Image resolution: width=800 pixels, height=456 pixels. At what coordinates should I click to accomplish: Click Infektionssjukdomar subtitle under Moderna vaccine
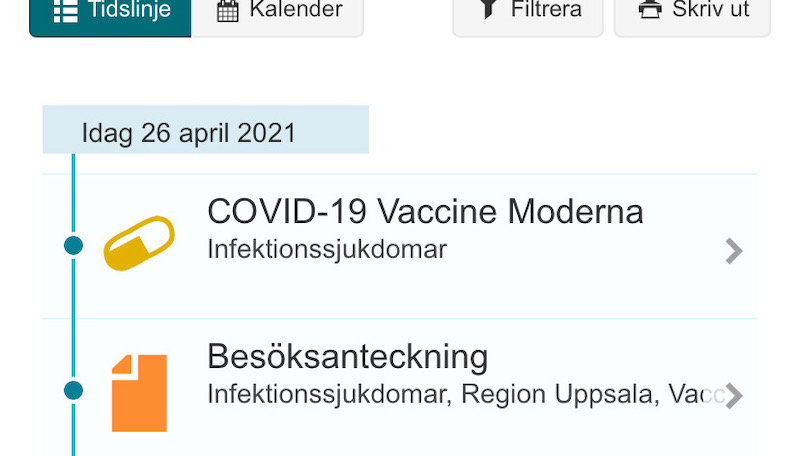point(327,250)
